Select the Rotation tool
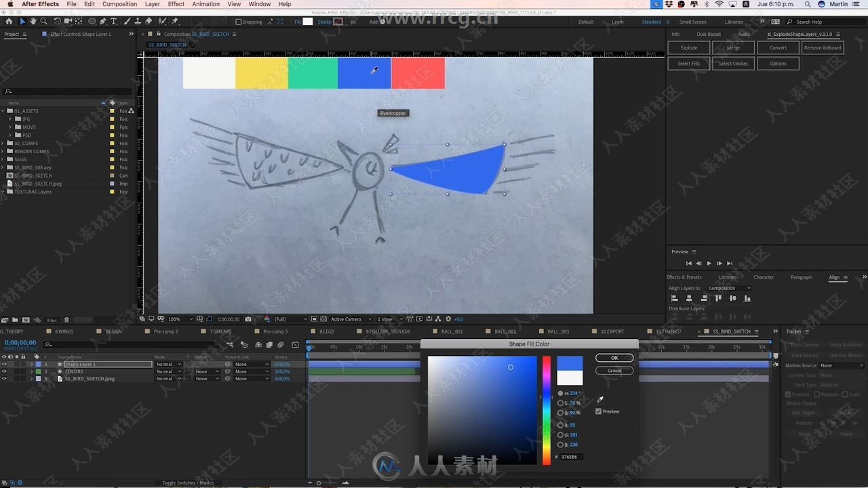 (x=58, y=21)
